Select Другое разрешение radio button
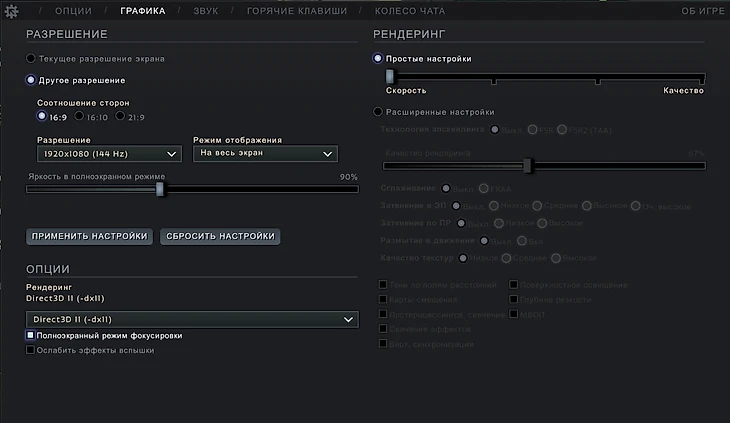The width and height of the screenshot is (730, 423). (x=31, y=80)
